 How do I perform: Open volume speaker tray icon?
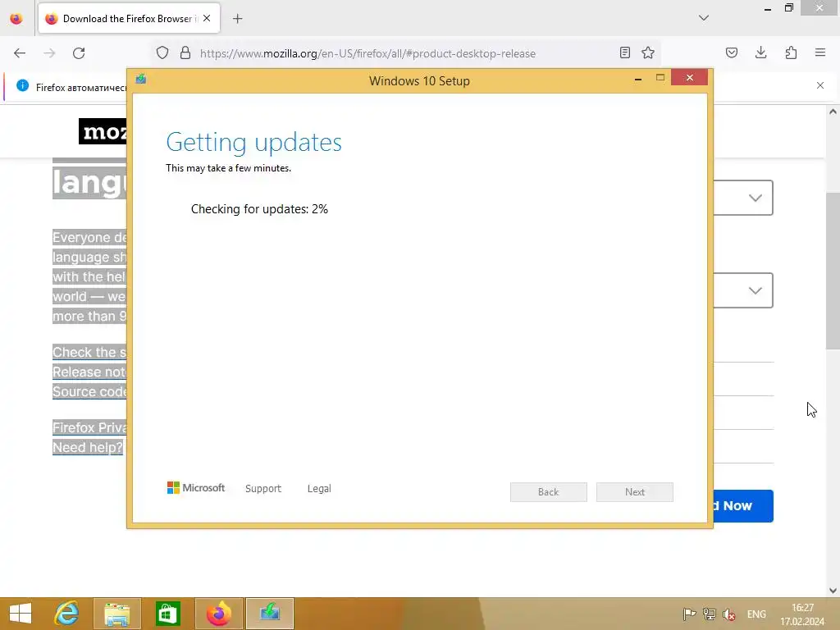click(x=728, y=614)
